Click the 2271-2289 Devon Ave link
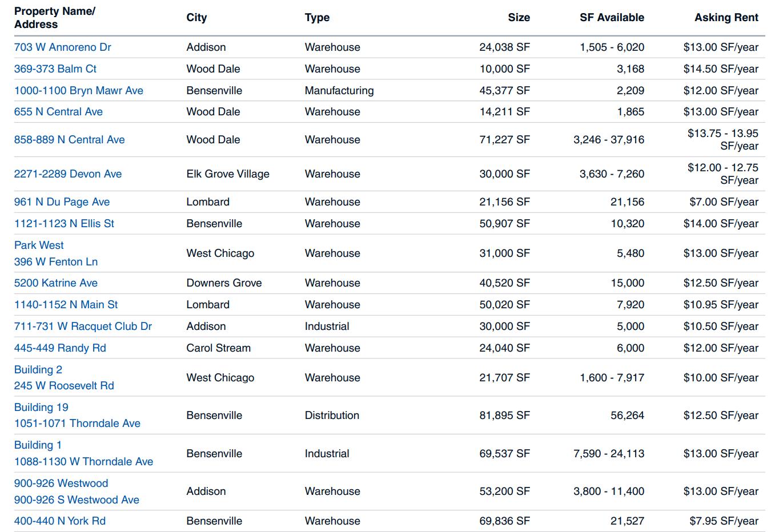This screenshot has width=779, height=532. tap(68, 174)
